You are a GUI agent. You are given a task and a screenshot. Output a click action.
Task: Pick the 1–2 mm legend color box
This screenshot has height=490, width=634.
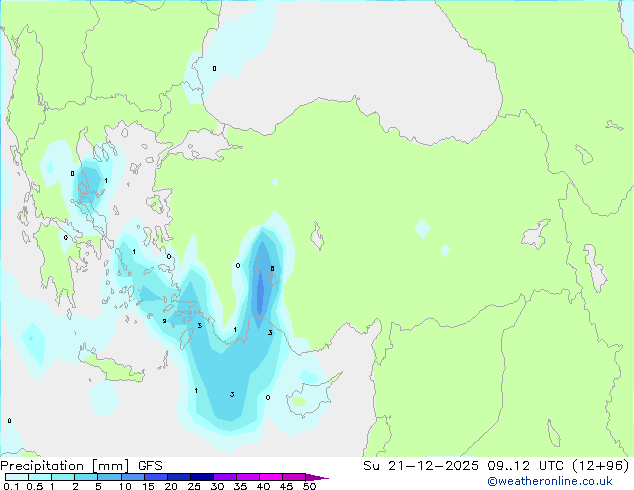coord(63,477)
